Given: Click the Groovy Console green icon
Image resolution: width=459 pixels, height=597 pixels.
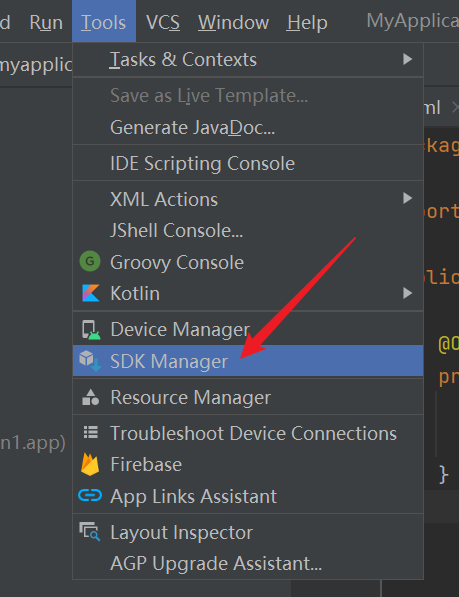Looking at the screenshot, I should (90, 262).
